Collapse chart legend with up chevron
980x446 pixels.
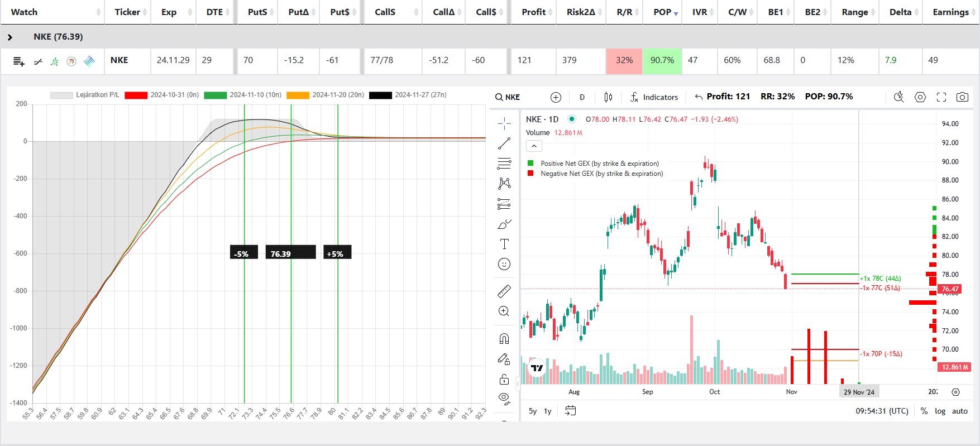pyautogui.click(x=534, y=146)
